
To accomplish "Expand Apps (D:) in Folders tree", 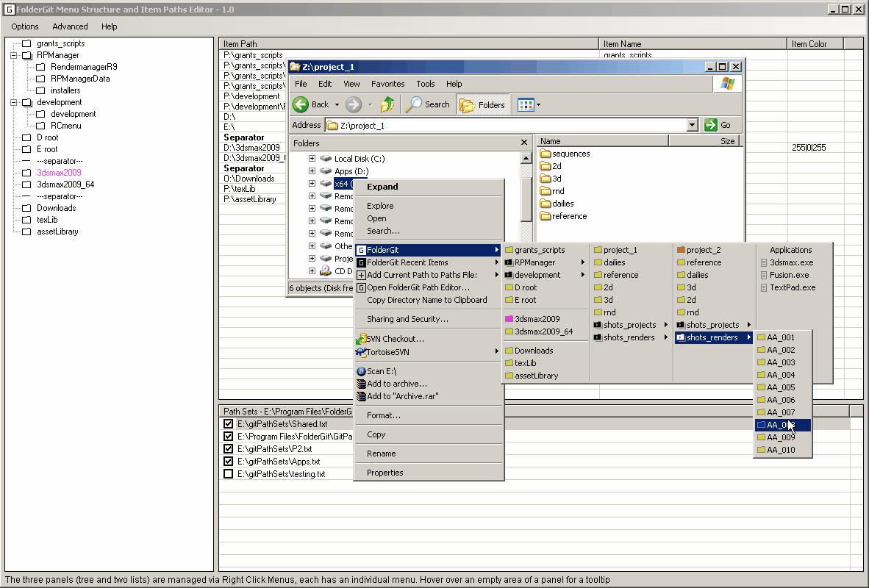I will [312, 171].
